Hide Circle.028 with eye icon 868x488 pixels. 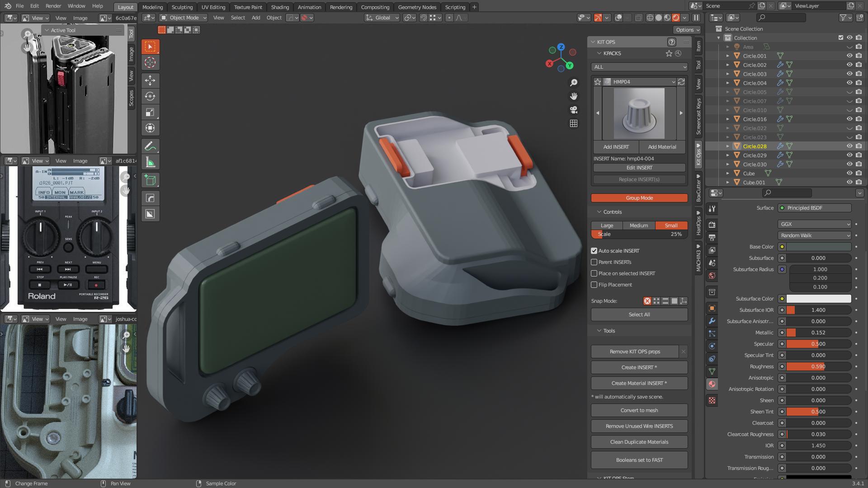pos(849,146)
